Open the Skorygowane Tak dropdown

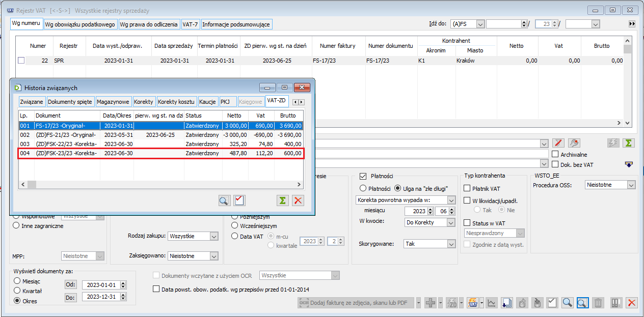[451, 244]
